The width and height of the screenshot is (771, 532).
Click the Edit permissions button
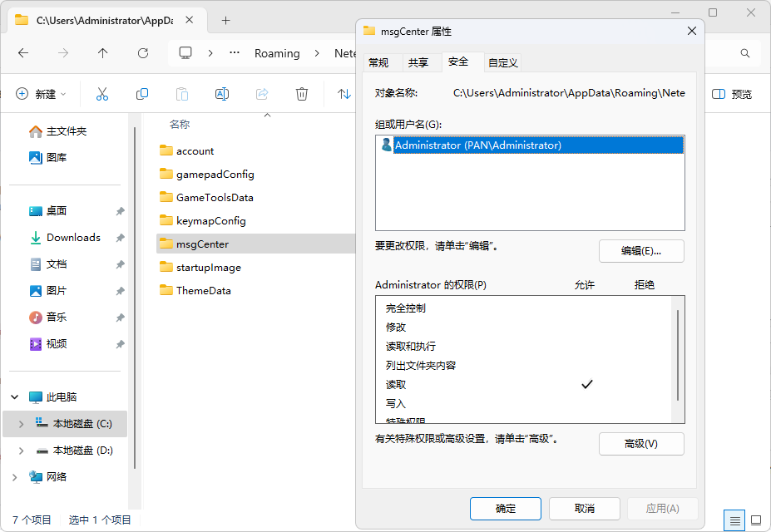pos(640,251)
